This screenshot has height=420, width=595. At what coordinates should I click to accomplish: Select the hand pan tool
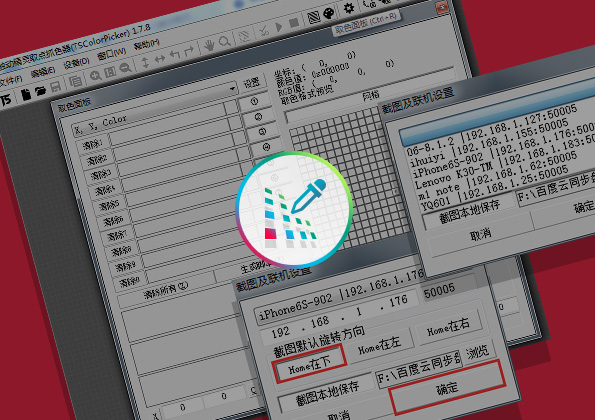(209, 45)
